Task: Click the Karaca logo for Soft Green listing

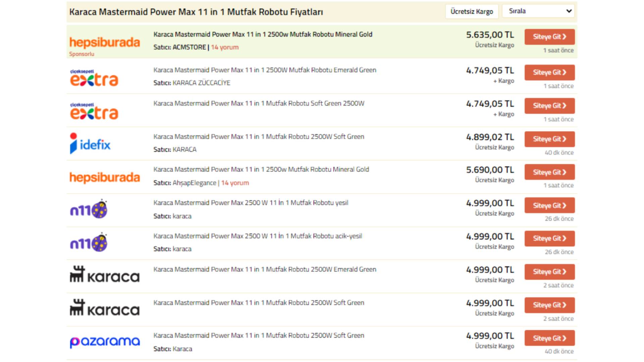Action: [x=105, y=307]
